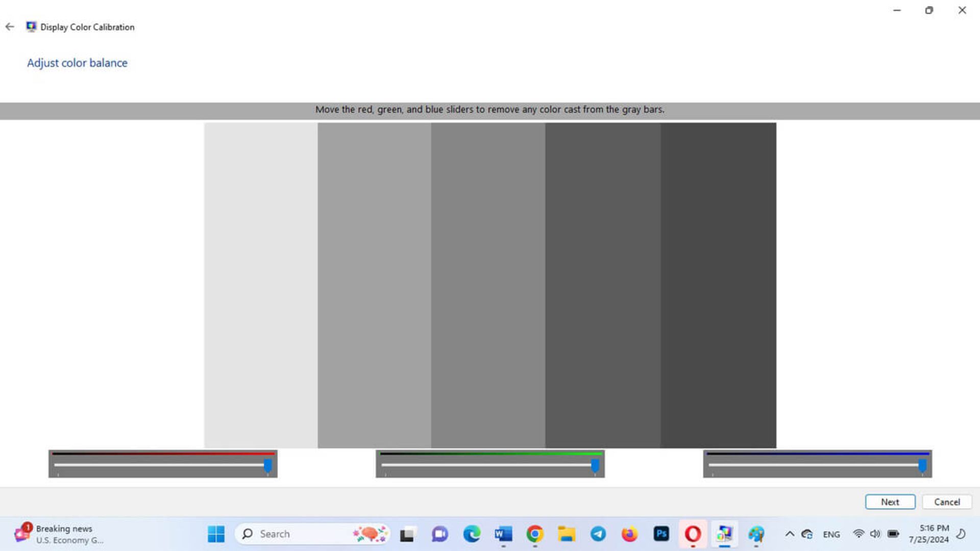
Task: Click the Adjust color balance link
Action: 77,63
